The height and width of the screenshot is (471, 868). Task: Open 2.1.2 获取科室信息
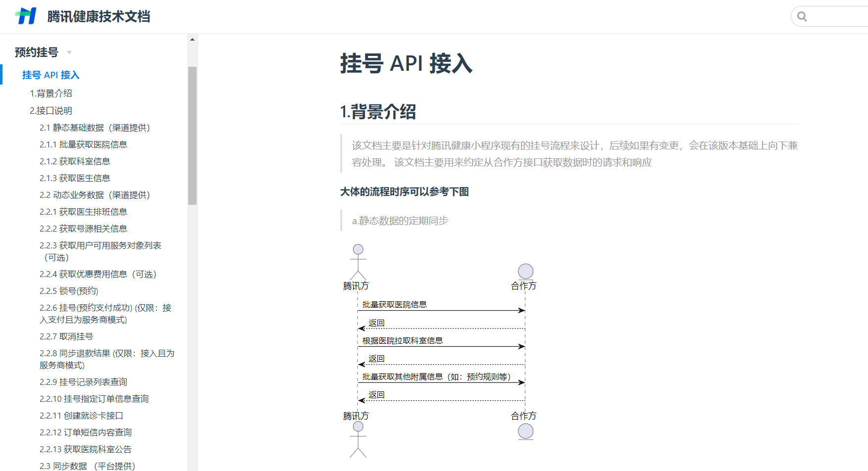(75, 161)
